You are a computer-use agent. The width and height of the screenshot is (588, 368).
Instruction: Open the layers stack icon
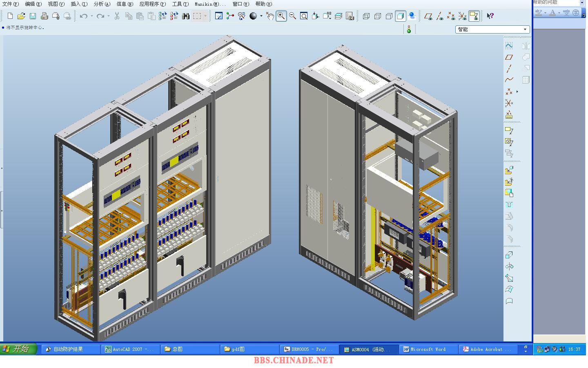click(339, 16)
